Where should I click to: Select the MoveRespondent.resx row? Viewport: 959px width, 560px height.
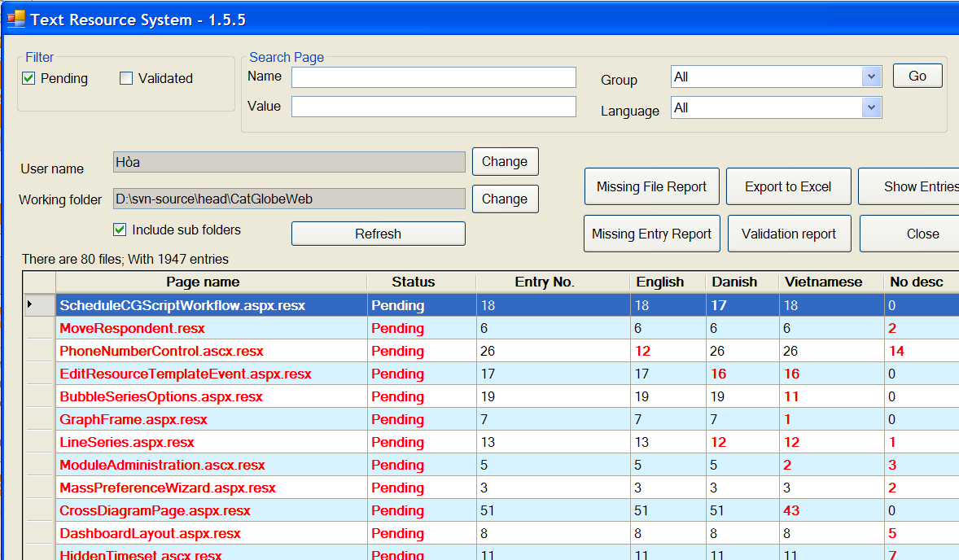click(x=132, y=328)
